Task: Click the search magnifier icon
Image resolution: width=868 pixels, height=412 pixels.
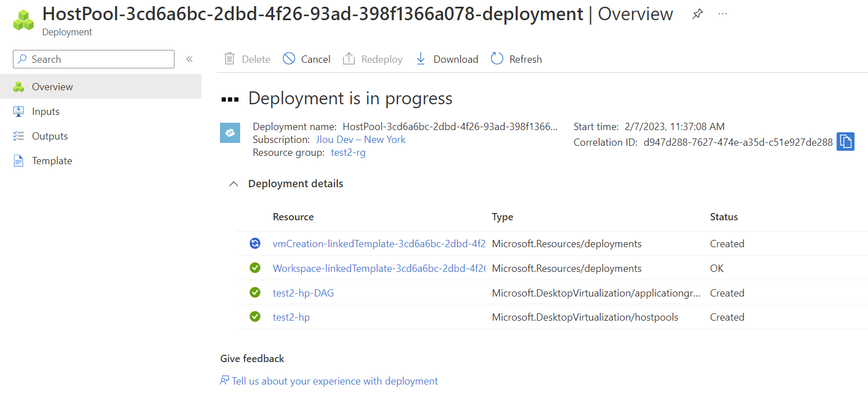Action: pyautogui.click(x=22, y=59)
